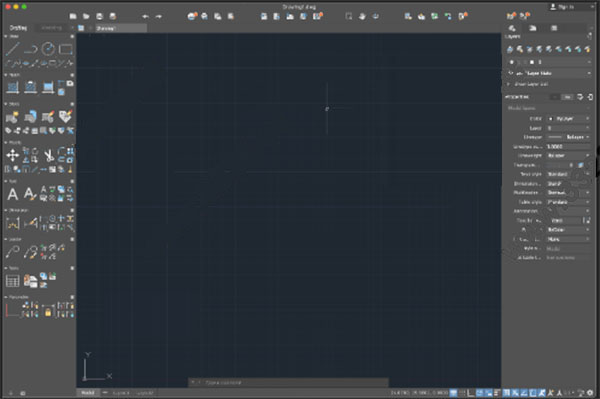This screenshot has width=600, height=399.
Task: Toggle the layer on/off bulb in current layer row
Action: pyautogui.click(x=512, y=62)
